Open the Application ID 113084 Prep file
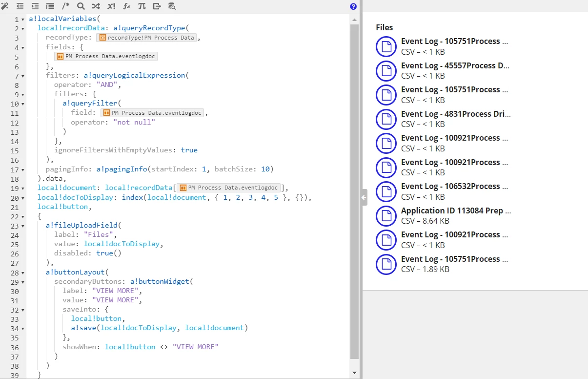588x379 pixels. click(456, 211)
